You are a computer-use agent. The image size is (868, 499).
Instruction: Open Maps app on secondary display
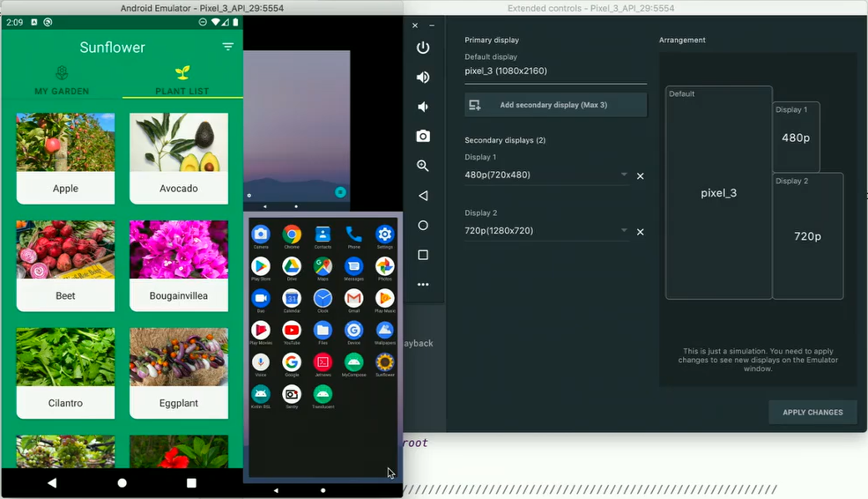[323, 269]
